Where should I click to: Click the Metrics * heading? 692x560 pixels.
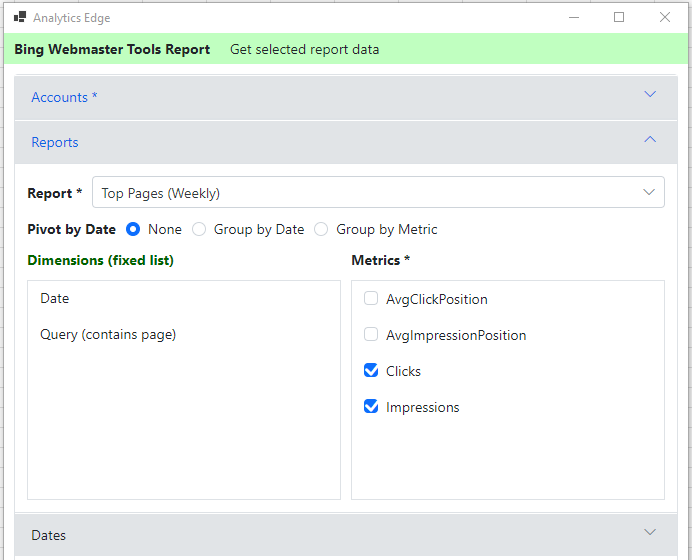pyautogui.click(x=381, y=260)
